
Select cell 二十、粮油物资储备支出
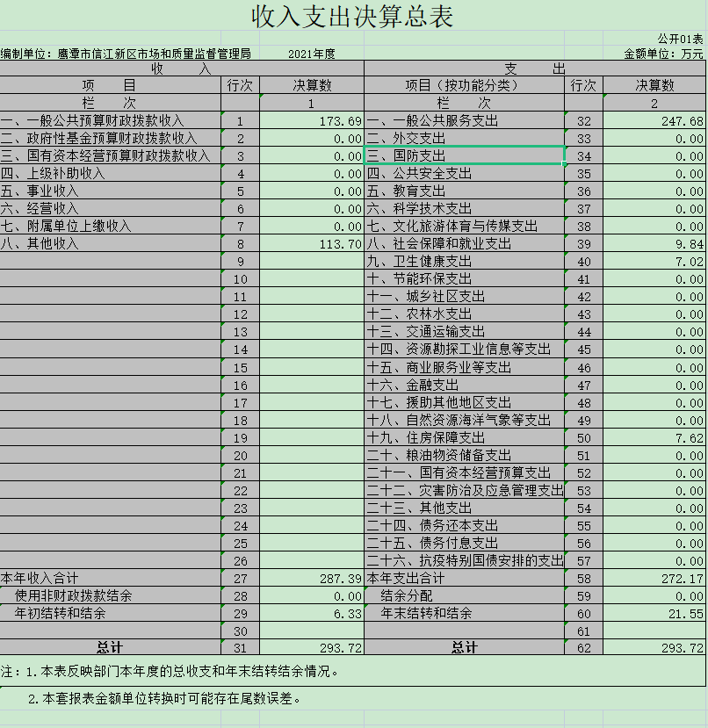click(x=464, y=456)
